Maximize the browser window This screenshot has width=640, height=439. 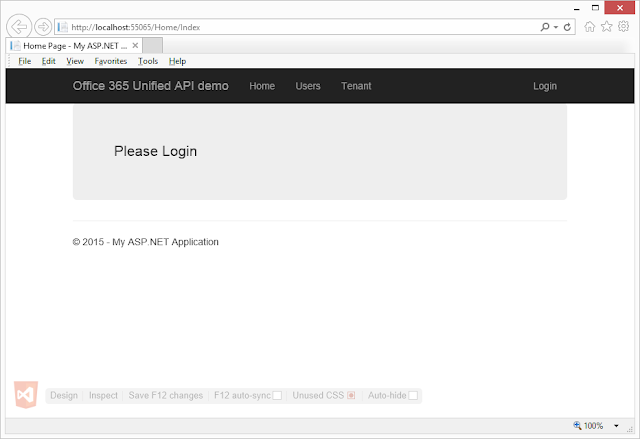tap(596, 8)
